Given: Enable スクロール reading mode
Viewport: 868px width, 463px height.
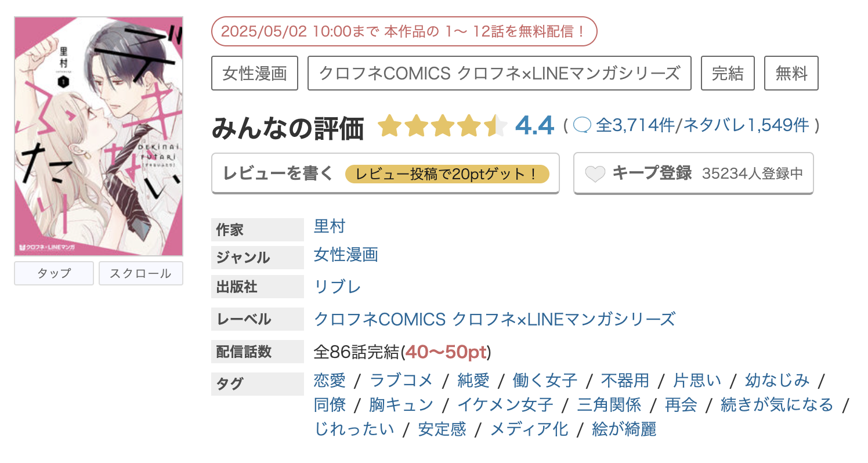Looking at the screenshot, I should pos(140,273).
